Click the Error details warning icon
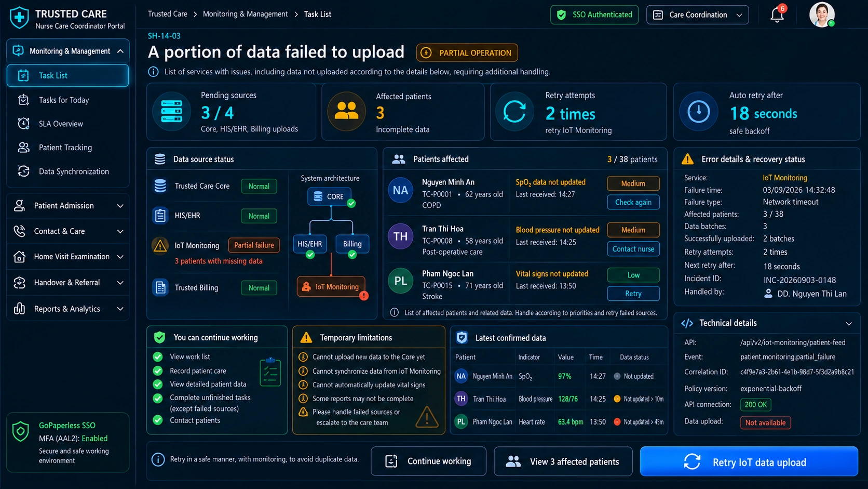The image size is (868, 489). (687, 159)
